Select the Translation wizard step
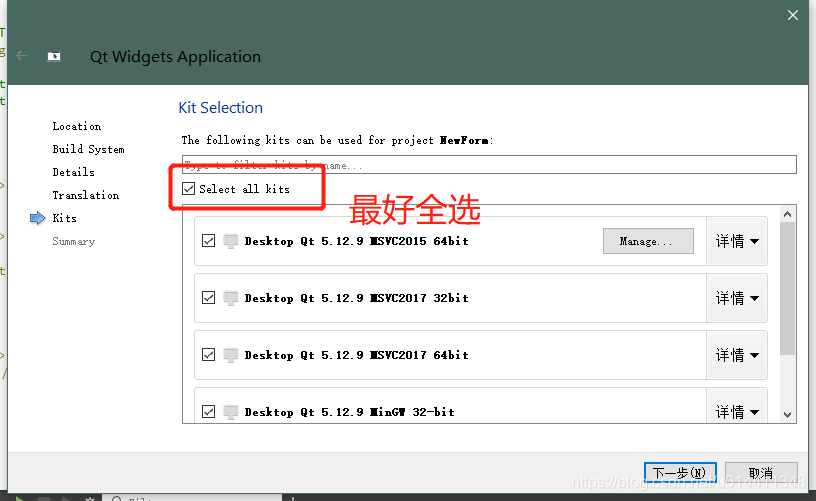This screenshot has width=816, height=501. point(85,195)
